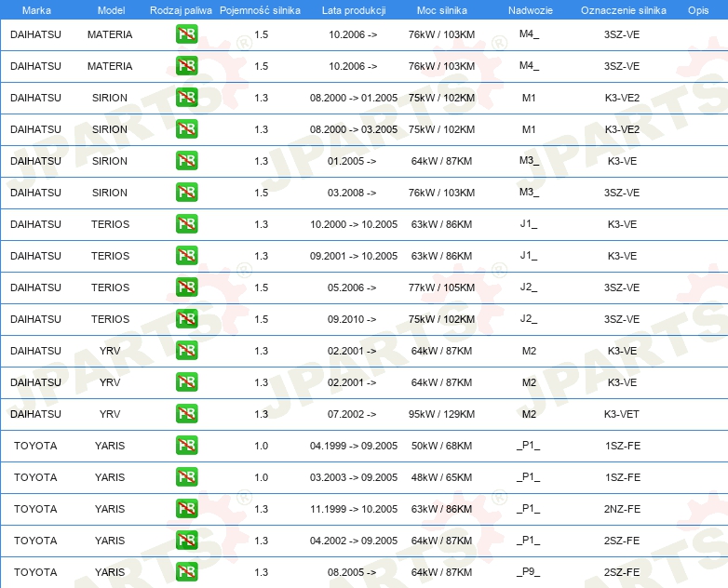Click the '_P9_' body code cell

pyautogui.click(x=529, y=572)
